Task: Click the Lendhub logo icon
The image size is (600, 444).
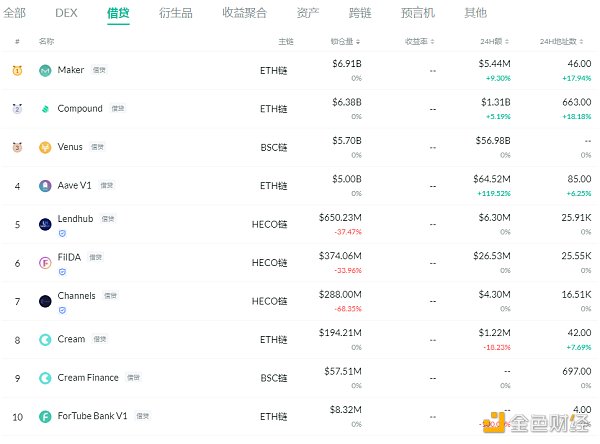Action: tap(45, 224)
